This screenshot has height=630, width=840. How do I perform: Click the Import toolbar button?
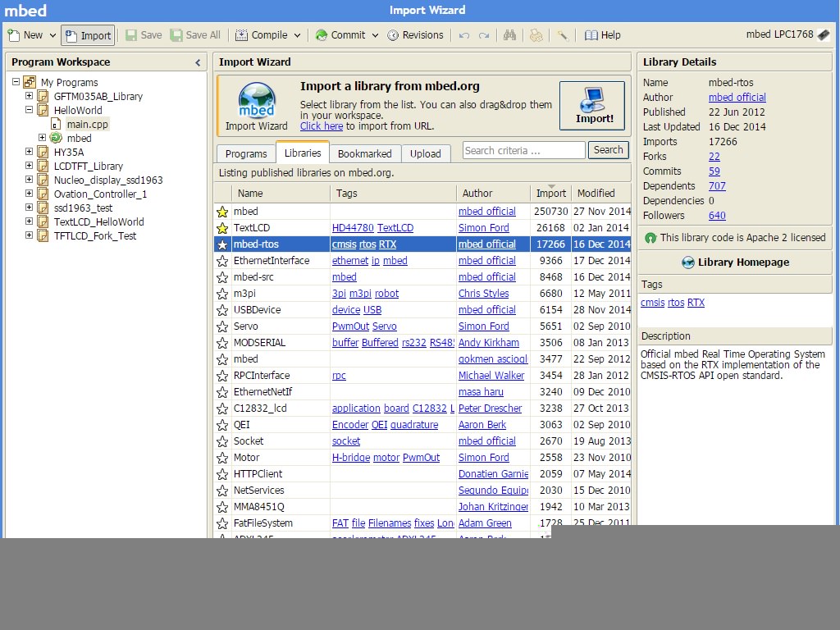88,35
